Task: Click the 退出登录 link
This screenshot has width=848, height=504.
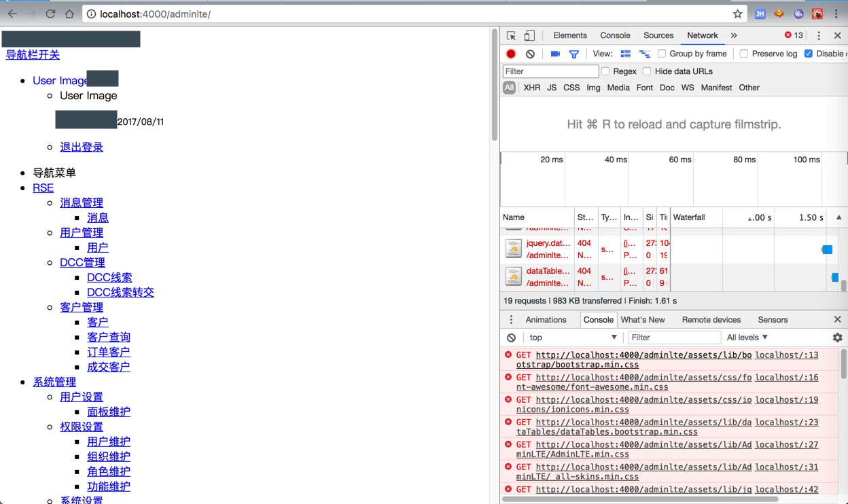Action: (x=82, y=147)
